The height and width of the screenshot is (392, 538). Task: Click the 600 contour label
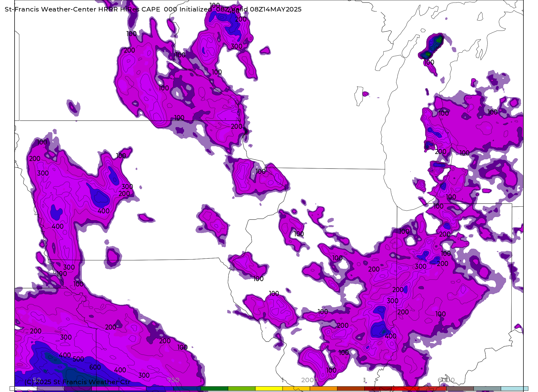click(95, 367)
